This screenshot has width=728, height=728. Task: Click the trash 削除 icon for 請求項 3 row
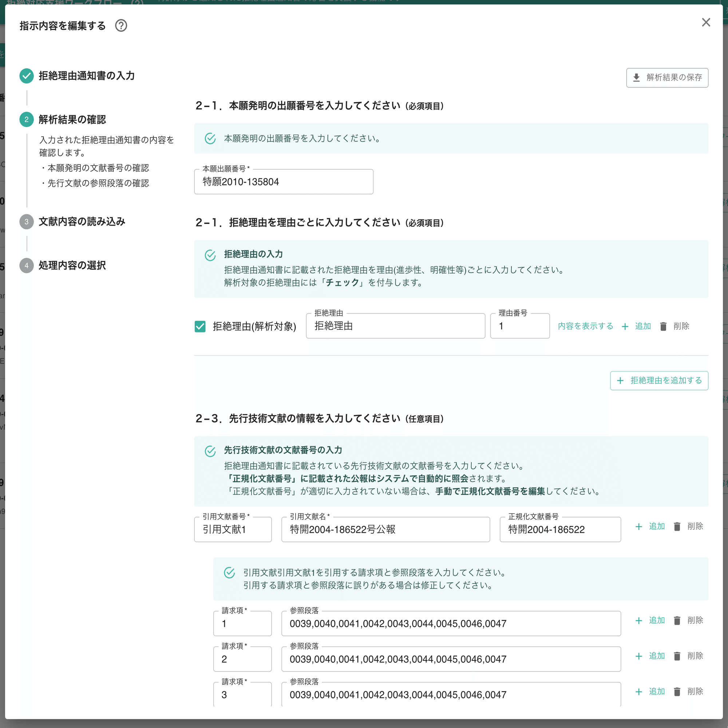[x=677, y=692]
